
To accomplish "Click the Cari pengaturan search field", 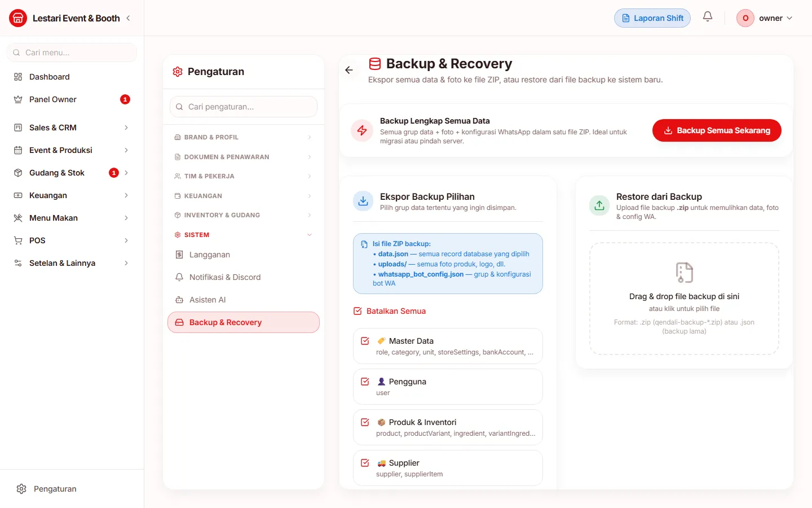I will (x=244, y=107).
